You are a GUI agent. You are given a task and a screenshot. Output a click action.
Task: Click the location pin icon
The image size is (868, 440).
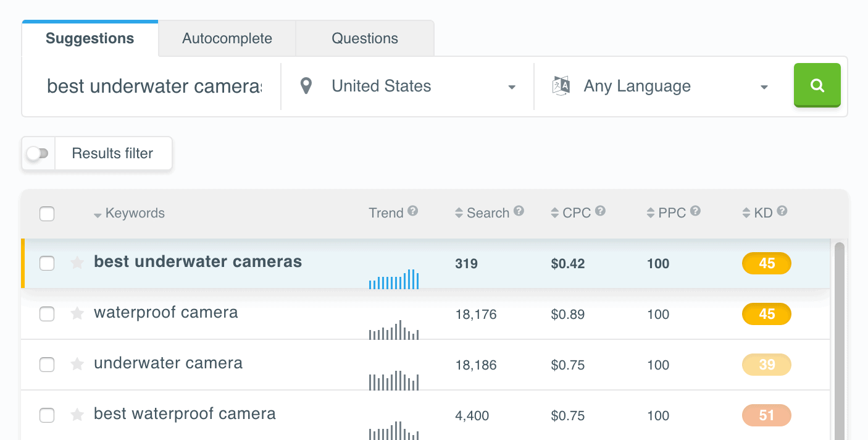coord(307,86)
